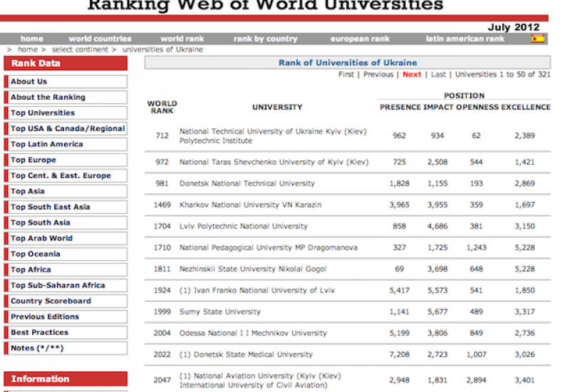Open National Taras Shevchenko University of Kyiv
This screenshot has width=570, height=392.
pos(274,162)
